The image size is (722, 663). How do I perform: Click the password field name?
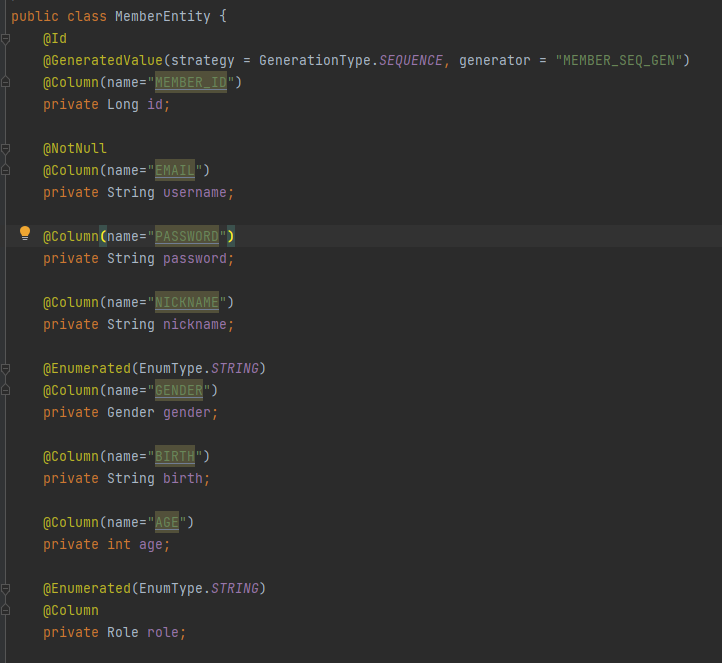(195, 258)
